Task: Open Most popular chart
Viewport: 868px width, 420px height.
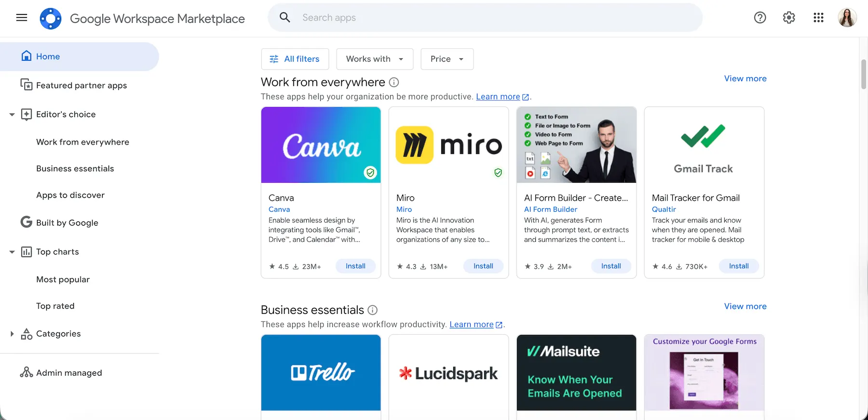Action: coord(63,279)
